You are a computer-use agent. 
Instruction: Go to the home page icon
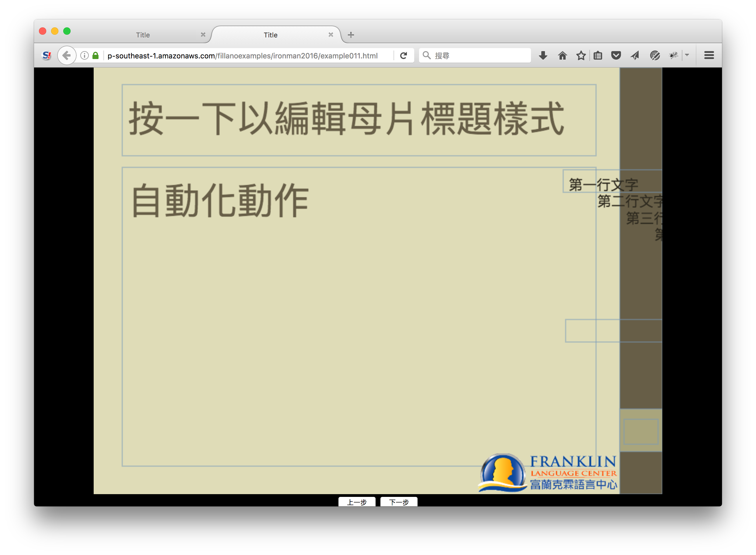(x=562, y=55)
